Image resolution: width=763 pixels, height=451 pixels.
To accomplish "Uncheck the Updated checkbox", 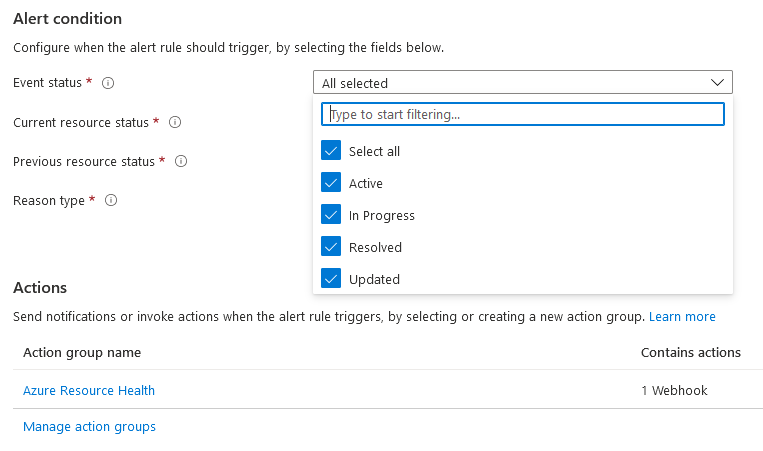I will 331,278.
